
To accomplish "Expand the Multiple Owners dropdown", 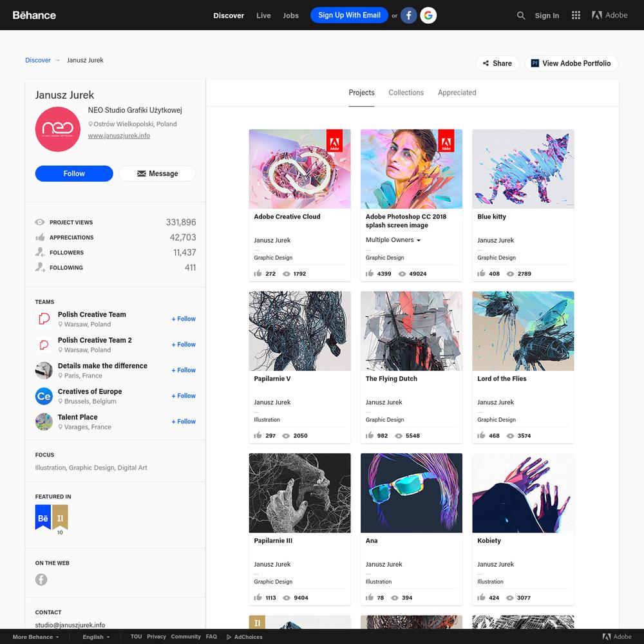I will point(393,240).
